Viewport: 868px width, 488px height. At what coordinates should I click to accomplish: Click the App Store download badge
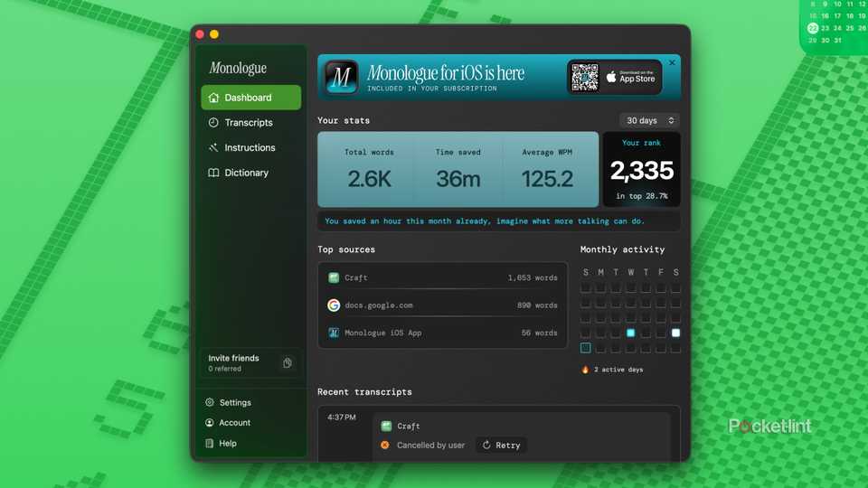[x=631, y=78]
